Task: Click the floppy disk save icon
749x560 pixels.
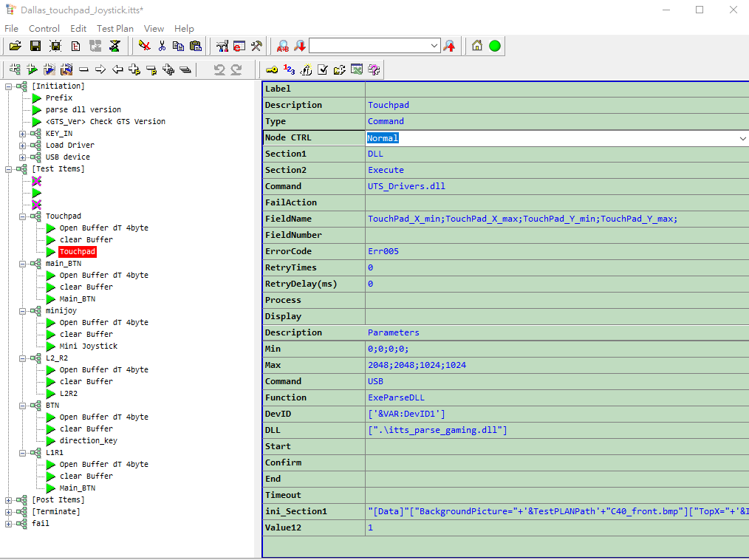Action: (x=35, y=46)
